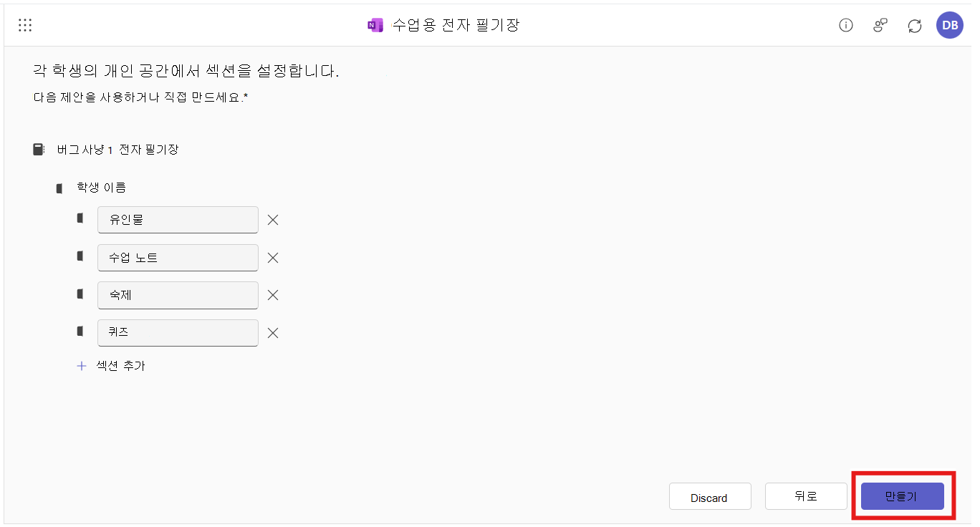The width and height of the screenshot is (980, 527).
Task: Open the feedback people icon
Action: [880, 25]
